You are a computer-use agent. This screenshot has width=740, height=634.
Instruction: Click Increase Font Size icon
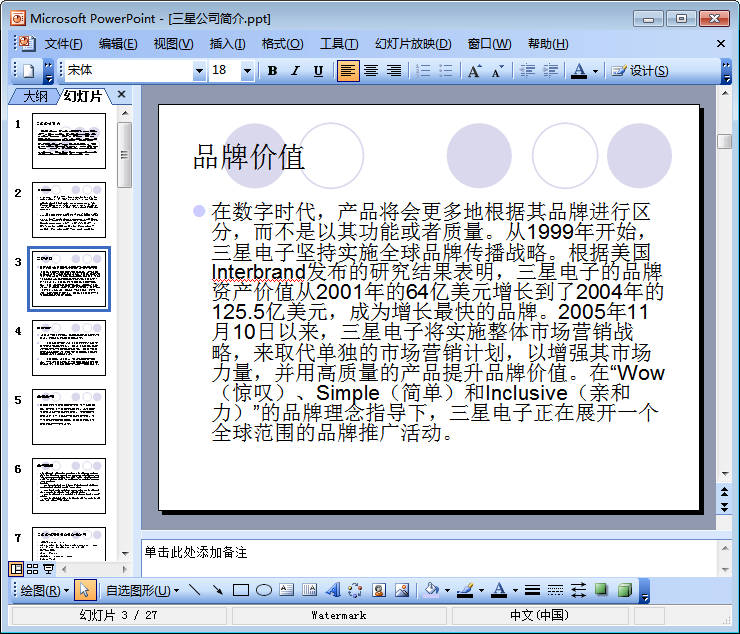[x=475, y=71]
